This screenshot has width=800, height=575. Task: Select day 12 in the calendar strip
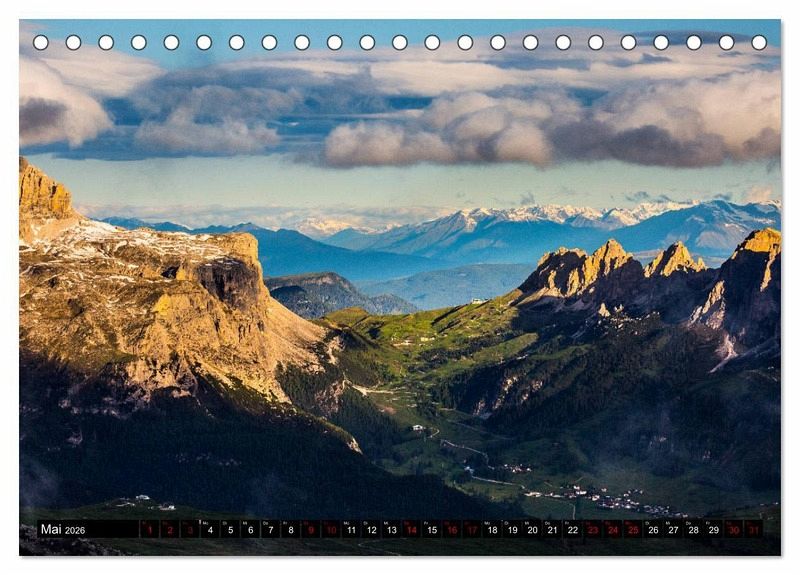(371, 529)
